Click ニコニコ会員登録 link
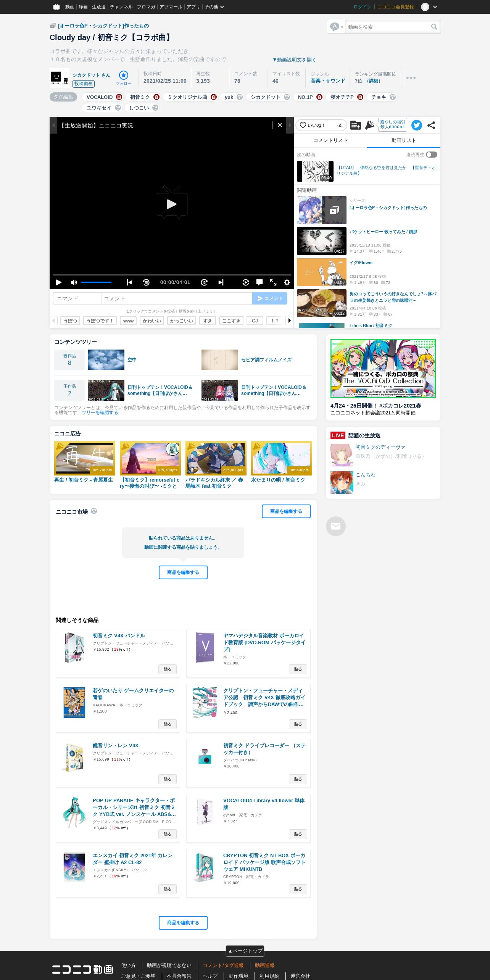The width and height of the screenshot is (490, 980). [396, 7]
